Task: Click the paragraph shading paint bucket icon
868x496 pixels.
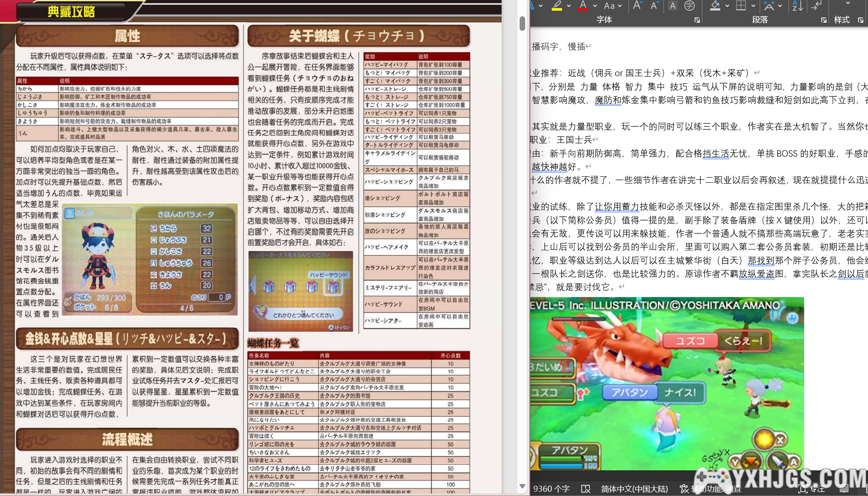Action: click(x=715, y=6)
